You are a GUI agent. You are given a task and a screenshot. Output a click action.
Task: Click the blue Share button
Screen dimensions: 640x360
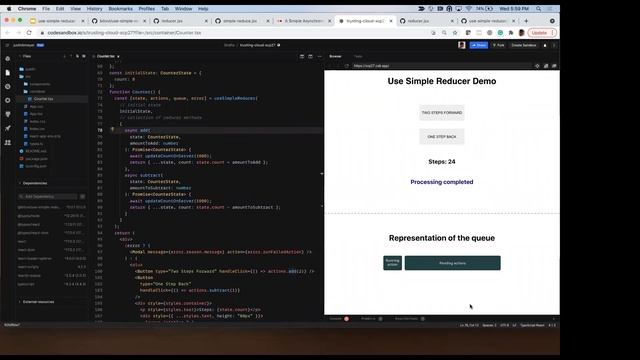tap(478, 45)
